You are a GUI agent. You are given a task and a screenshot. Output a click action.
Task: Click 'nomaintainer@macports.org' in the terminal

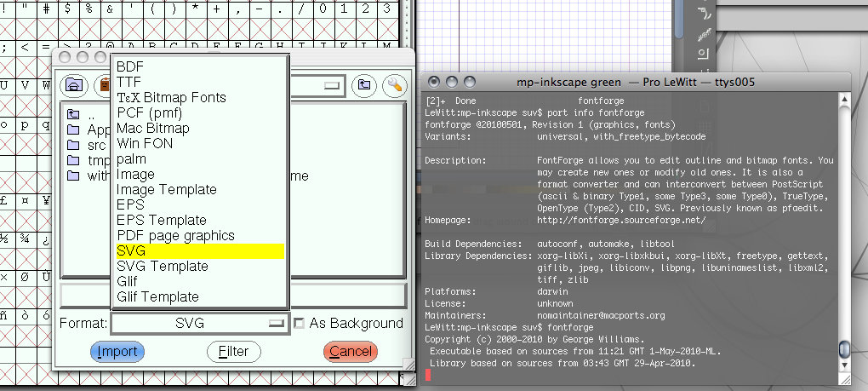pos(601,316)
